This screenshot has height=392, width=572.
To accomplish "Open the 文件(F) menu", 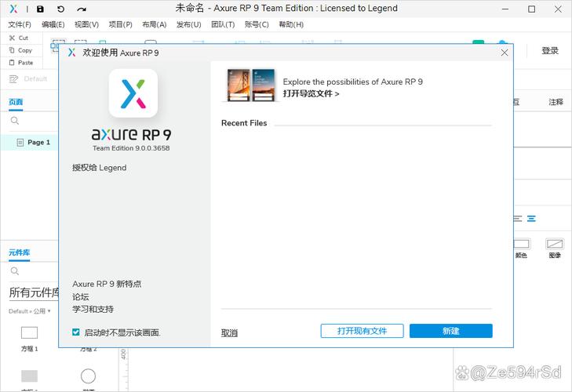I will coord(20,24).
